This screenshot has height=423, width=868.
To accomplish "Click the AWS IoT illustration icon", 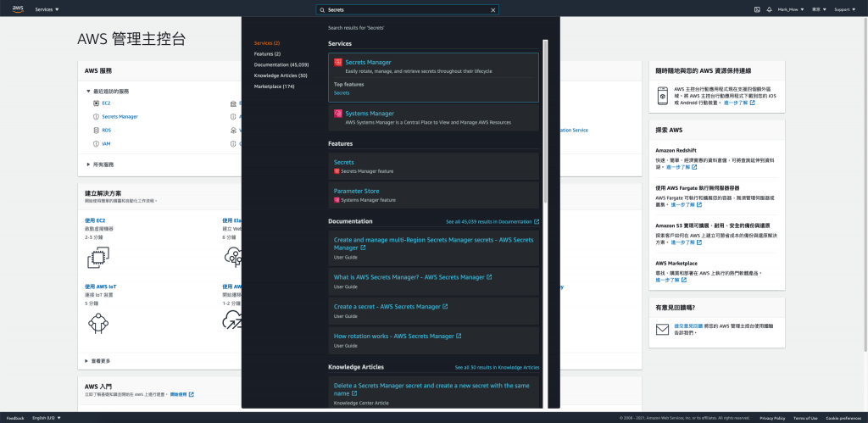I will point(98,323).
